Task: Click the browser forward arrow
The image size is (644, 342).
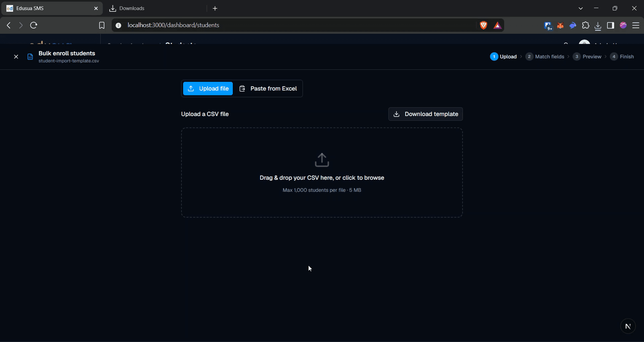Action: pyautogui.click(x=21, y=25)
